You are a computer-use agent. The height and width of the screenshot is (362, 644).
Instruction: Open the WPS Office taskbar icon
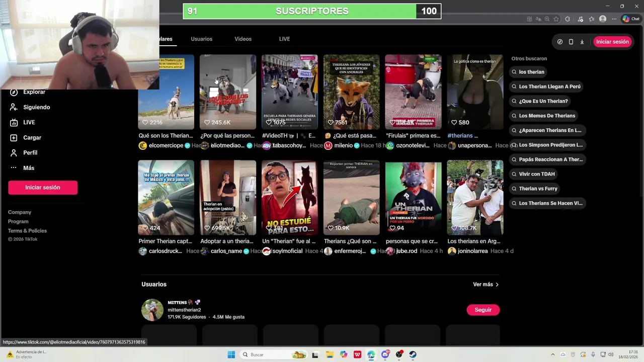click(x=357, y=354)
